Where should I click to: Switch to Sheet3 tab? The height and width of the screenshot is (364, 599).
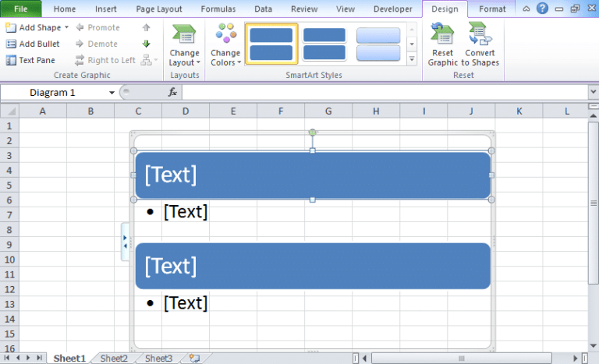coord(158,359)
